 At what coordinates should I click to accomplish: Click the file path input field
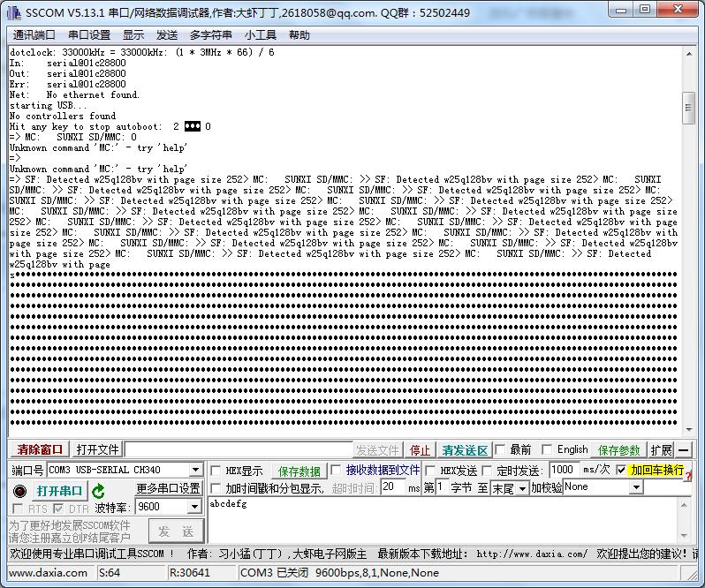click(x=239, y=449)
